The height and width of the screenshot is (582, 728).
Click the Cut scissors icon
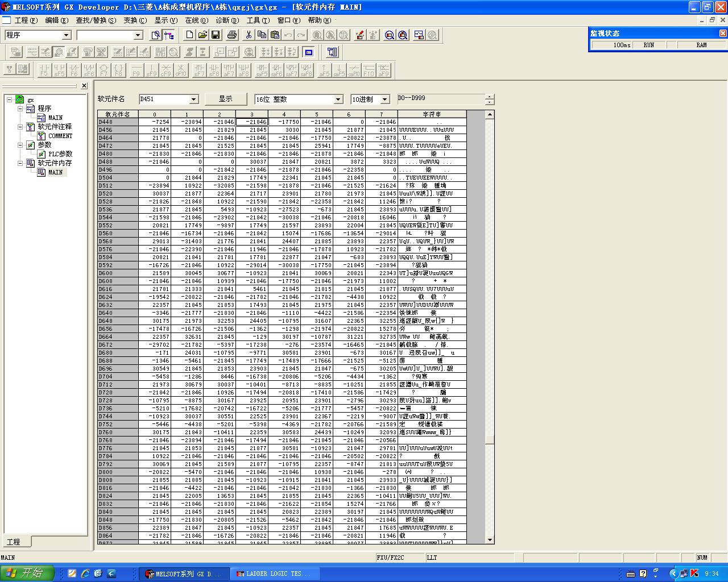point(249,35)
